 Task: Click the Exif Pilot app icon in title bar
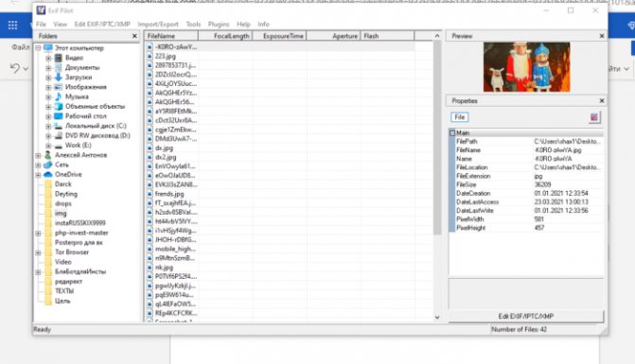coord(41,10)
